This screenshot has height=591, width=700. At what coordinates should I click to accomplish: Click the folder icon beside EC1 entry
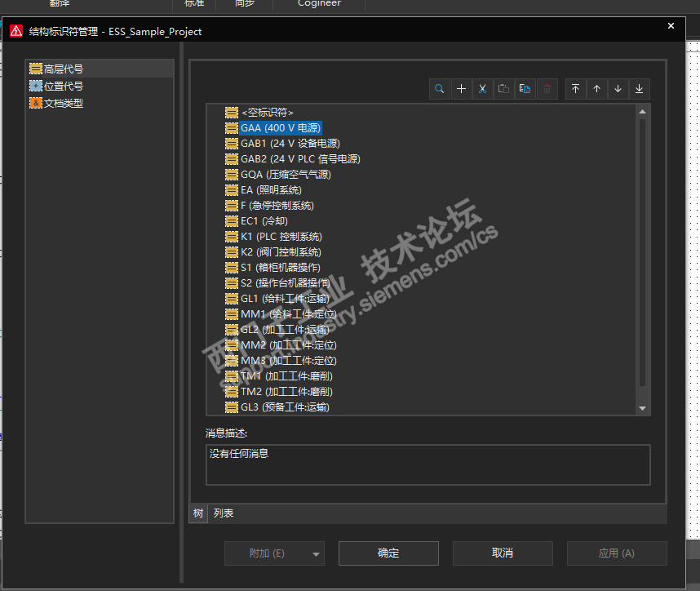click(232, 221)
